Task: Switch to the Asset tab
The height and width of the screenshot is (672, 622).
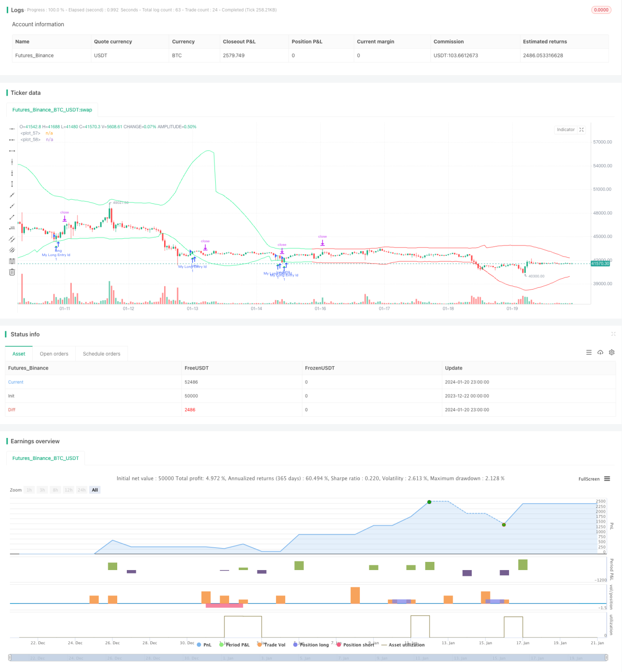Action: click(x=19, y=354)
